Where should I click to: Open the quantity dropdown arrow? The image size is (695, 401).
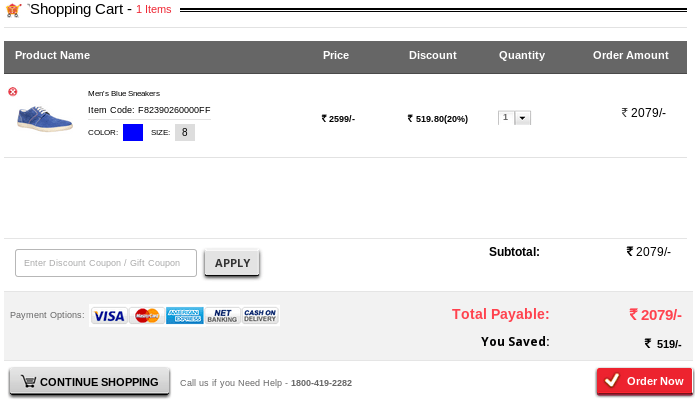[x=523, y=118]
